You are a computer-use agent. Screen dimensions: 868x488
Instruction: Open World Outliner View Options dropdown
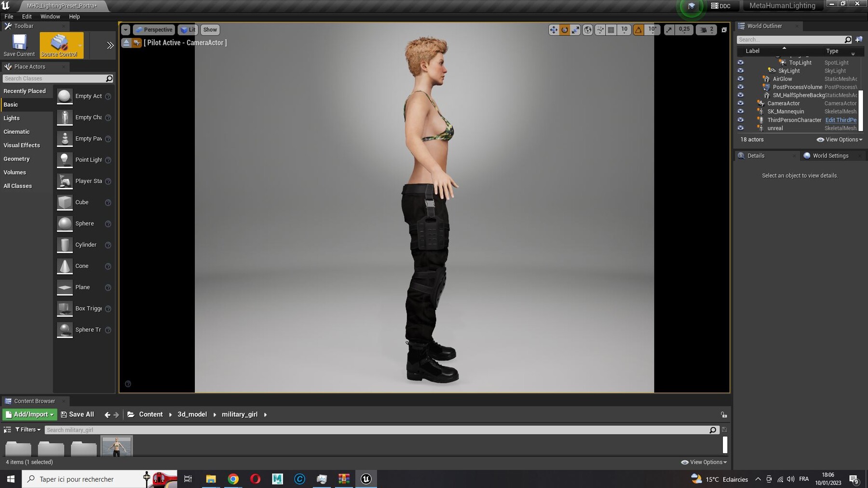840,140
